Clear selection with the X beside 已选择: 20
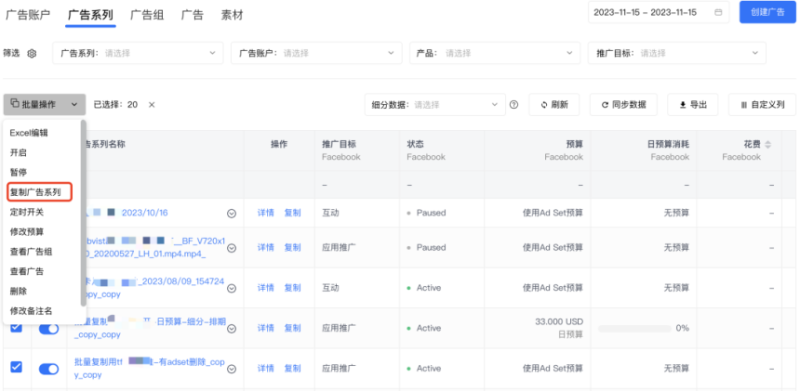The height and width of the screenshot is (391, 800). tap(152, 105)
